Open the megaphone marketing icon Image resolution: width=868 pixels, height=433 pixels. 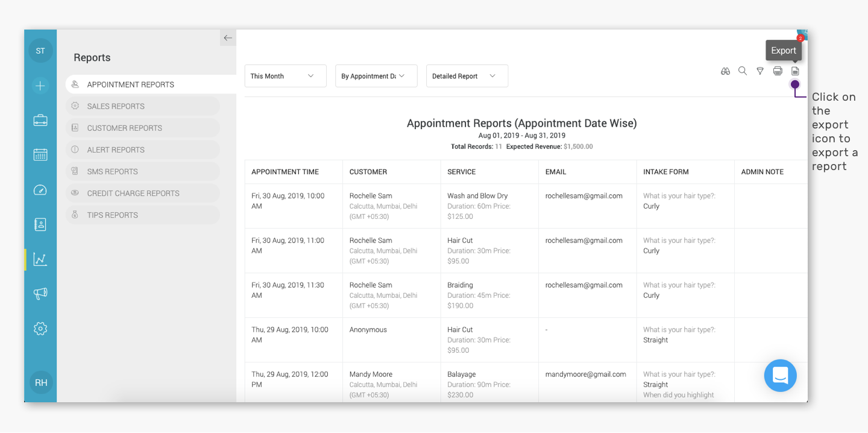(40, 294)
